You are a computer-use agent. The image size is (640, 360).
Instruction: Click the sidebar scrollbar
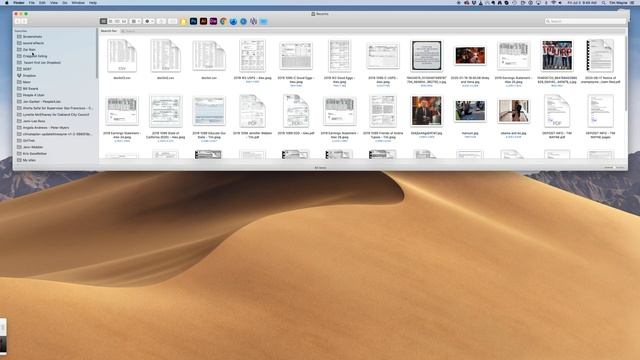97,53
